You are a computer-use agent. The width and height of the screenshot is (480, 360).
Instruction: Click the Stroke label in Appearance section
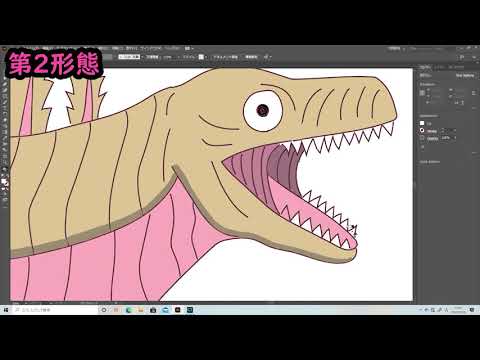pyautogui.click(x=432, y=131)
